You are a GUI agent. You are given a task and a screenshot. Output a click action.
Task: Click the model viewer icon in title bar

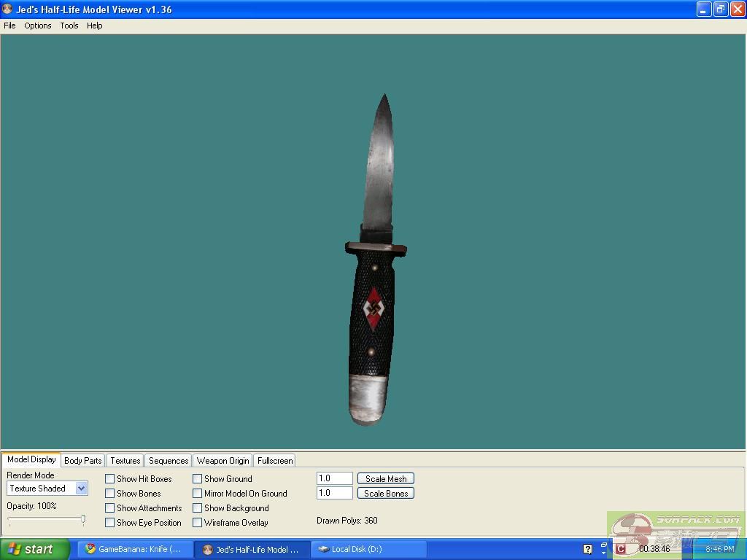point(7,9)
